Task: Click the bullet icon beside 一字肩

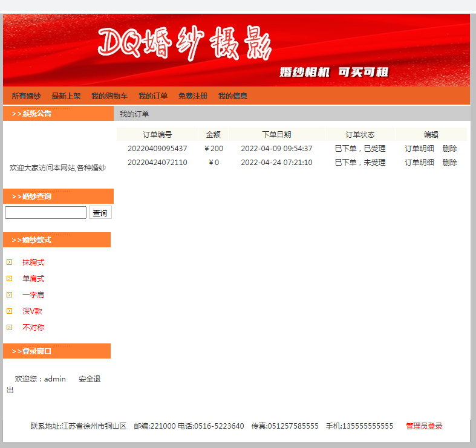Action: 9,295
